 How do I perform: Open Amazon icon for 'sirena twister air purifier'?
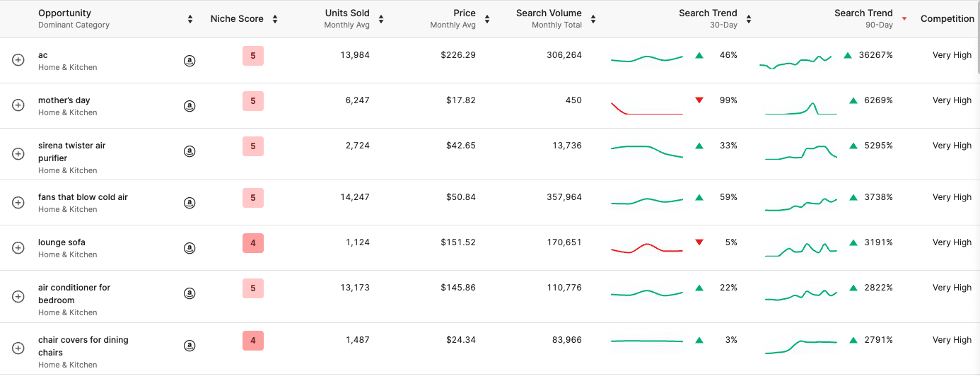[x=189, y=151]
